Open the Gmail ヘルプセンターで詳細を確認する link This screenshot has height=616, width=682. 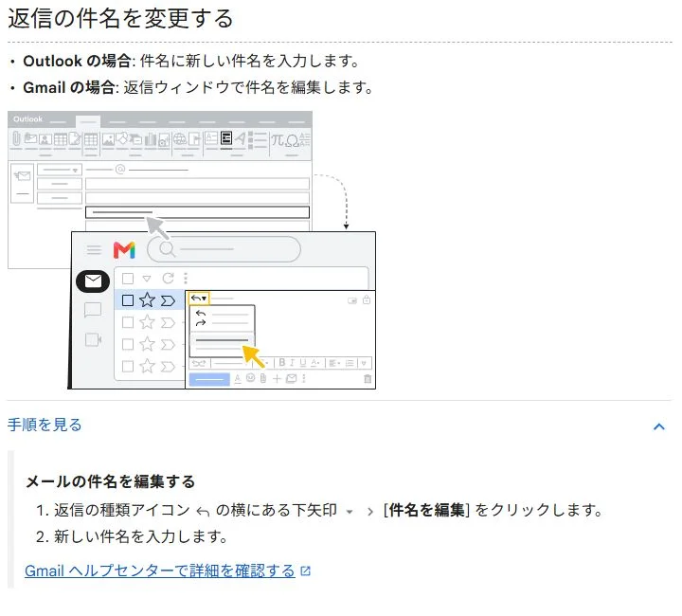[160, 571]
